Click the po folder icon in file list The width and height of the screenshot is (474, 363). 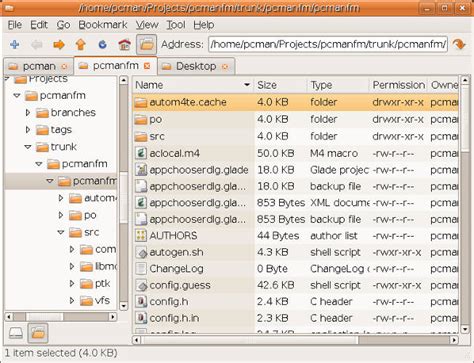pyautogui.click(x=141, y=119)
